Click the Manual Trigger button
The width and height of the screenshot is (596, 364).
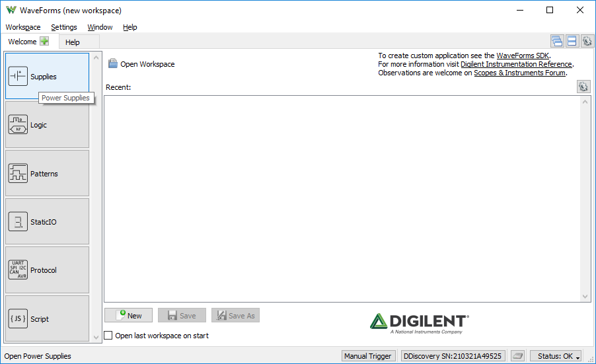tap(367, 356)
